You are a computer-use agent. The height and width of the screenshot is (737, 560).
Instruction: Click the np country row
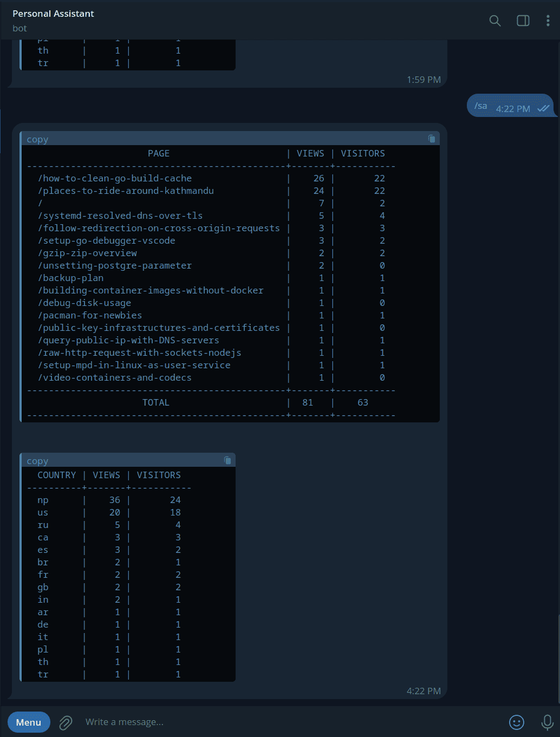[108, 500]
